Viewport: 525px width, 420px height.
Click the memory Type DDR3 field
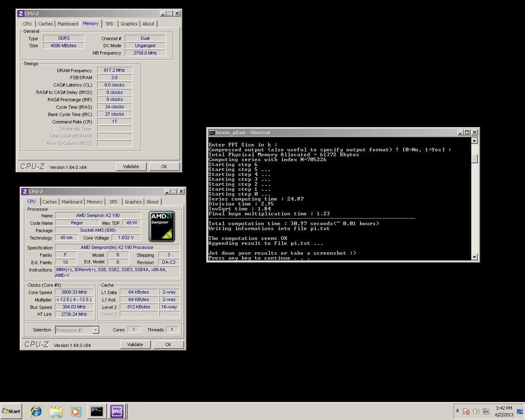pos(64,38)
